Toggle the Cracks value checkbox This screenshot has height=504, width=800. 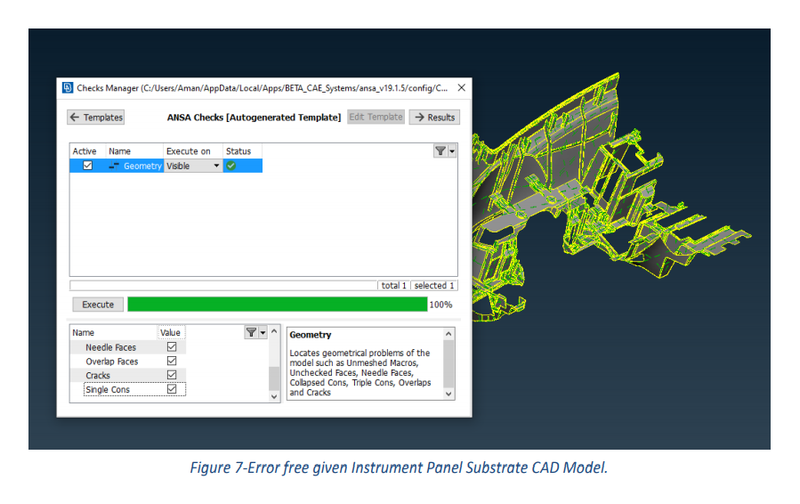[171, 375]
